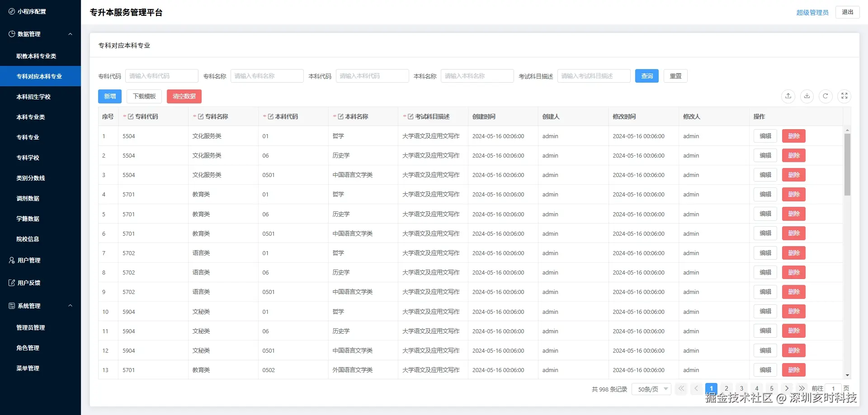Image resolution: width=868 pixels, height=415 pixels.
Task: Focus the 考试科目描述 search input
Action: 594,76
